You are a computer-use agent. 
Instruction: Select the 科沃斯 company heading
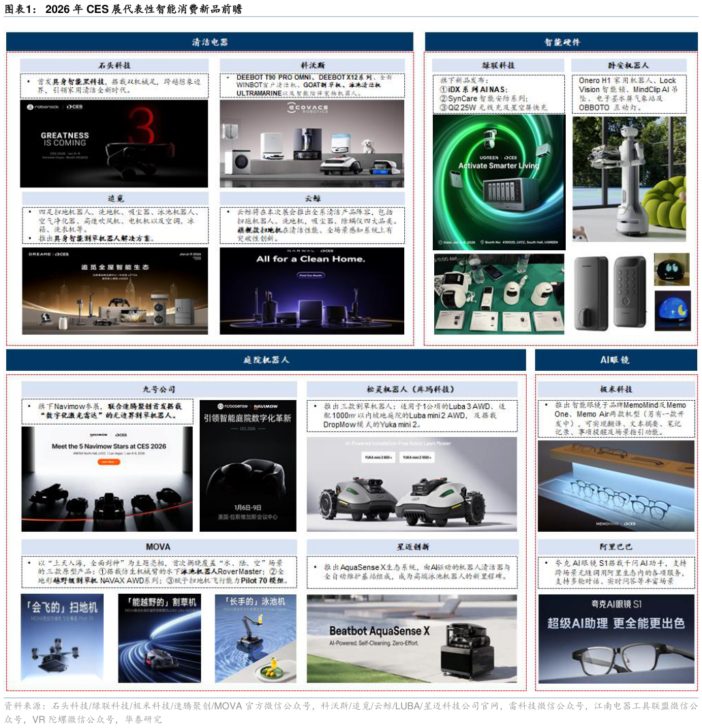click(x=312, y=65)
